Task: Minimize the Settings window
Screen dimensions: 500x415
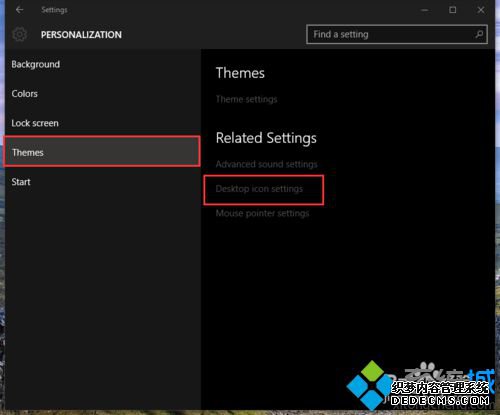Action: [425, 10]
